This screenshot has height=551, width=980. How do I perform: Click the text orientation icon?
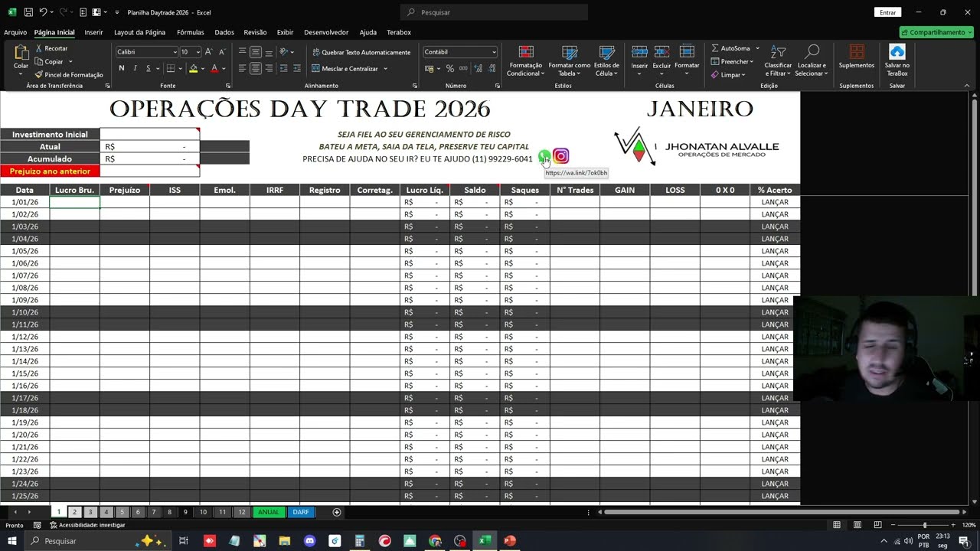point(283,52)
